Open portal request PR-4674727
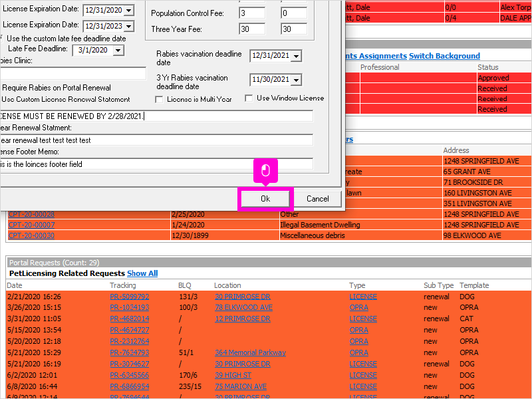This screenshot has width=532, height=399. pyautogui.click(x=129, y=330)
